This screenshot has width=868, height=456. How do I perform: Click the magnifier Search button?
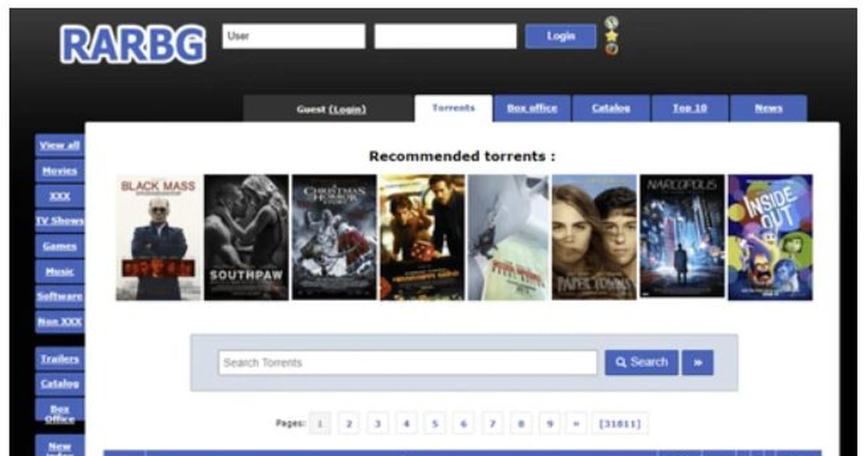coord(641,362)
